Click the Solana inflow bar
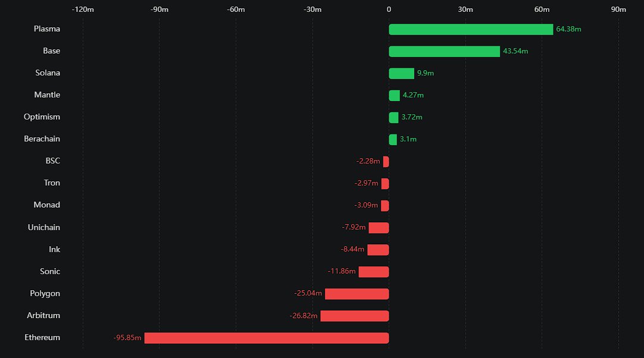Image resolution: width=644 pixels, height=358 pixels. (x=401, y=74)
